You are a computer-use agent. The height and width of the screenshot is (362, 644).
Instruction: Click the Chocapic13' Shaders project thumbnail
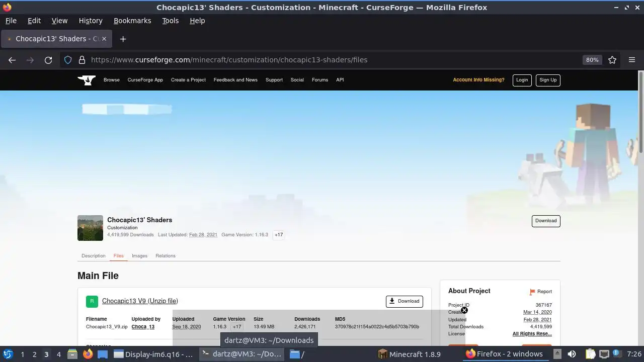pos(90,228)
